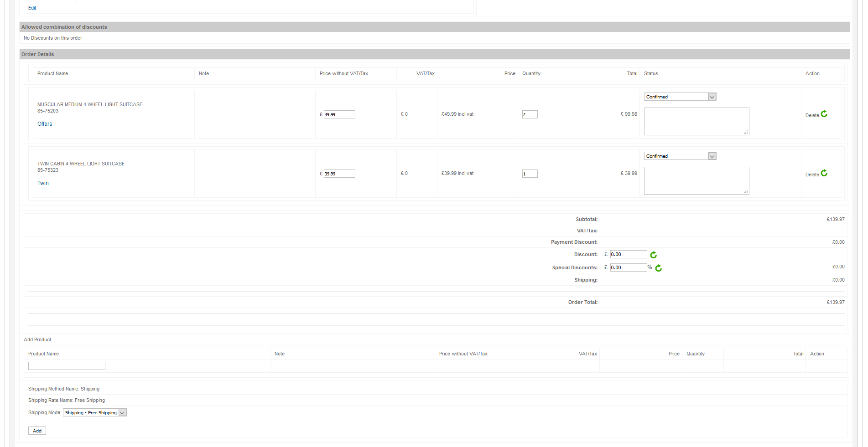Expand the Shipping Mode dropdown
This screenshot has height=447, width=868.
pyautogui.click(x=95, y=412)
